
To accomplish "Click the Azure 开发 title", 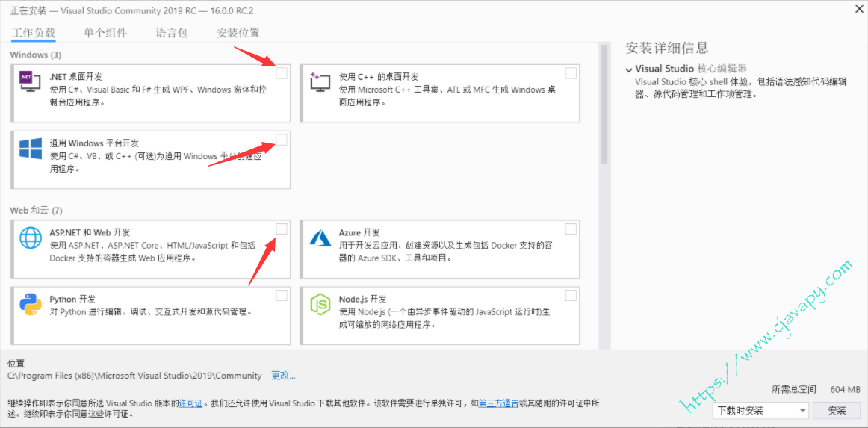I will pos(359,232).
